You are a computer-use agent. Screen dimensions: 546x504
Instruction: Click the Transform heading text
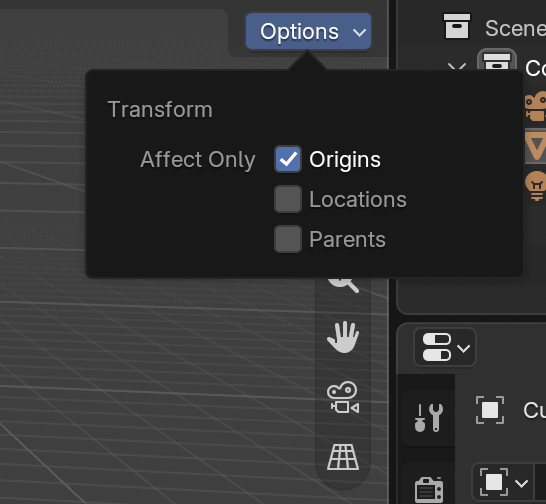pyautogui.click(x=160, y=109)
